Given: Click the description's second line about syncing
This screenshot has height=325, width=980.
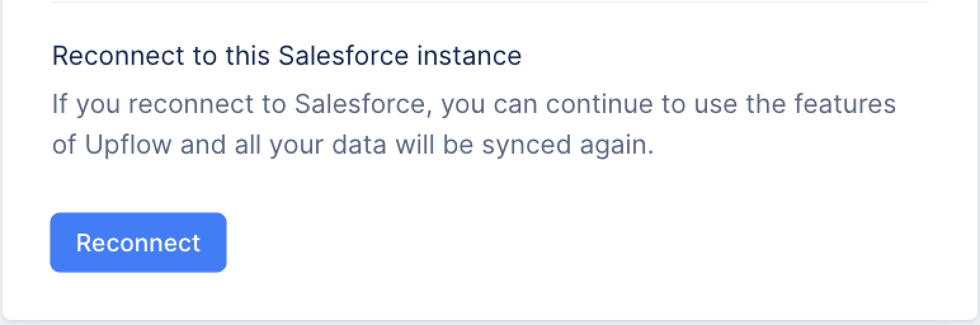Looking at the screenshot, I should click(x=353, y=145).
